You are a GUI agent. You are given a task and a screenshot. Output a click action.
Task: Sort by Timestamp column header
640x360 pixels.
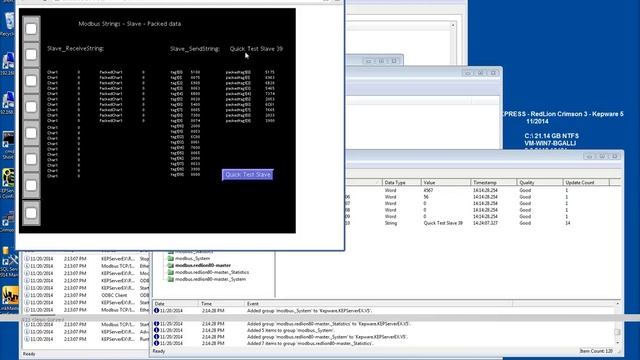[x=493, y=182]
